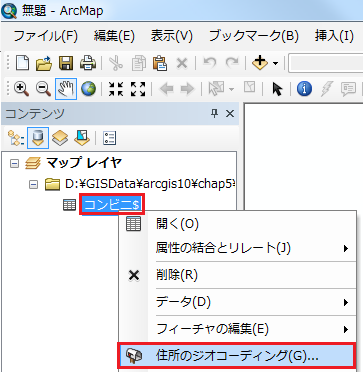
Task: Open the 編集(E) menu
Action: coord(114,36)
